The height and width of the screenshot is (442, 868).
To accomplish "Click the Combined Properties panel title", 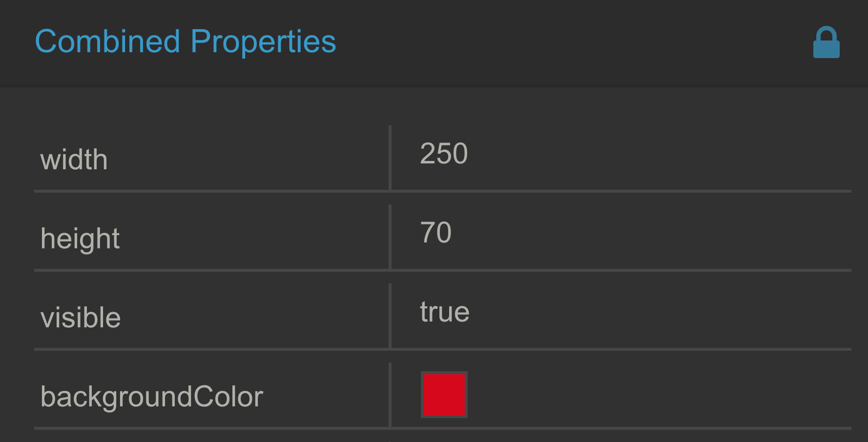I will click(x=186, y=42).
